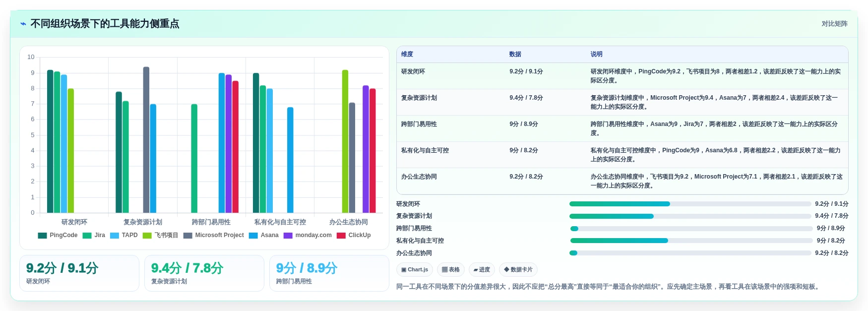Click the 飞书项目 bar in 办公生态协同
Screen dimensions: 868x311
(x=345, y=141)
